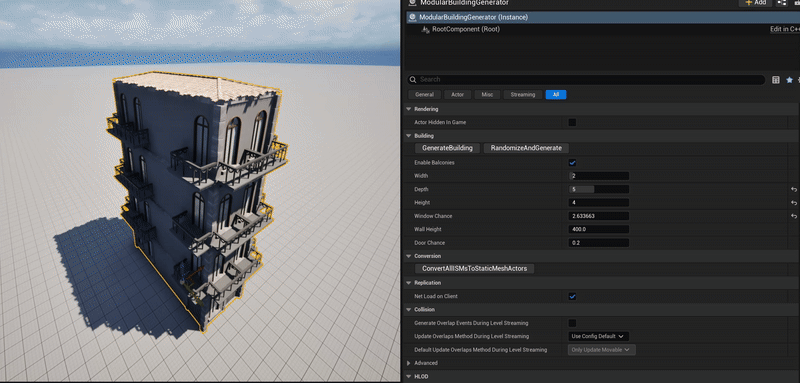
Task: Reset Depth to its default value
Action: click(794, 189)
